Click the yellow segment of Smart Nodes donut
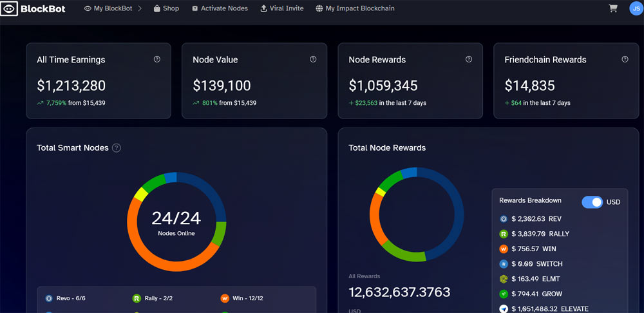Image resolution: width=644 pixels, height=313 pixels. tap(141, 194)
